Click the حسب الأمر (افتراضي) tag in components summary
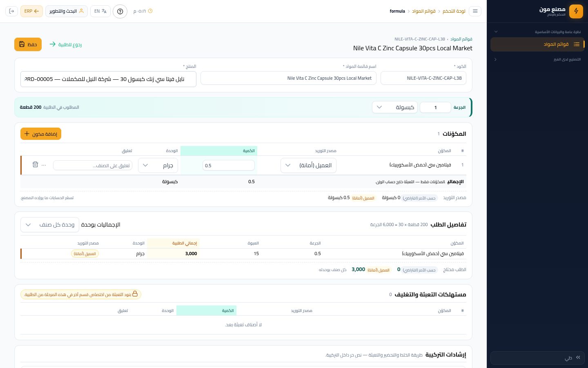588x368 pixels. 419,198
